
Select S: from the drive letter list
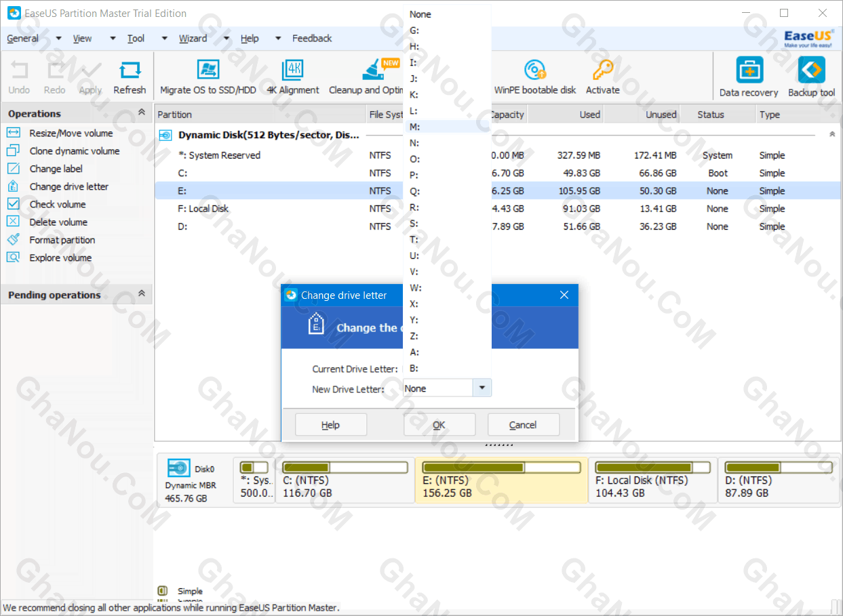coord(448,224)
